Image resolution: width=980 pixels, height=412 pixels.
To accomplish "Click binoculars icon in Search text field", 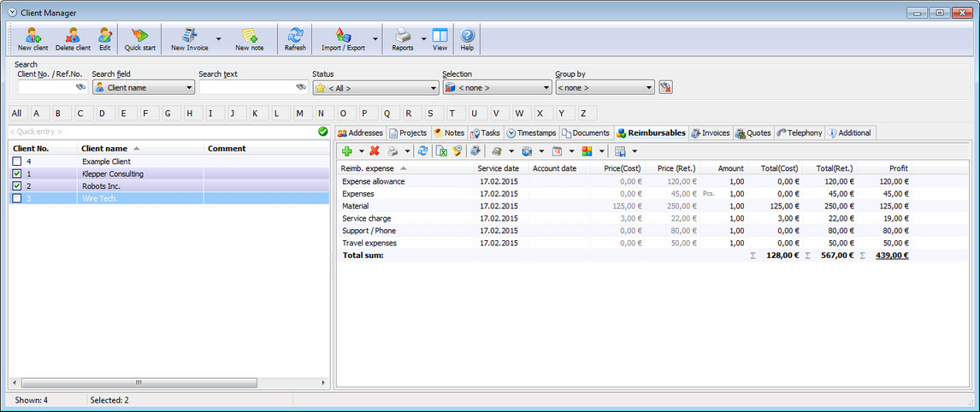I will (301, 87).
